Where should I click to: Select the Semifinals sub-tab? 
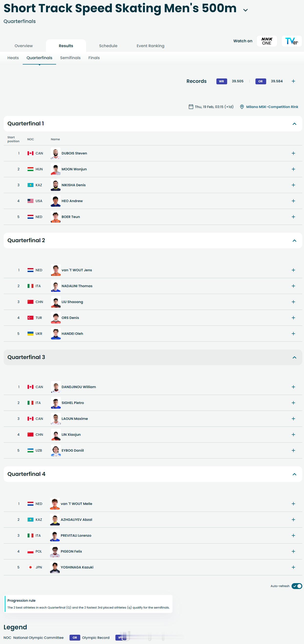[70, 58]
